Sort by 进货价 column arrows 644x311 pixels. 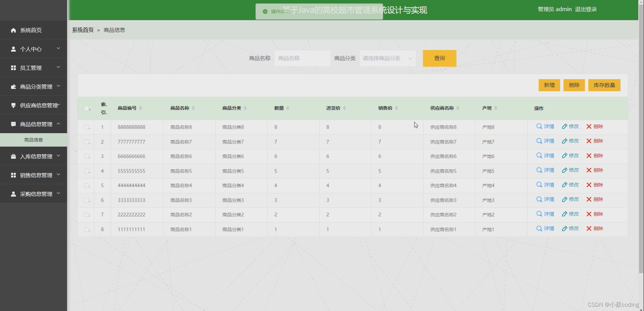345,108
